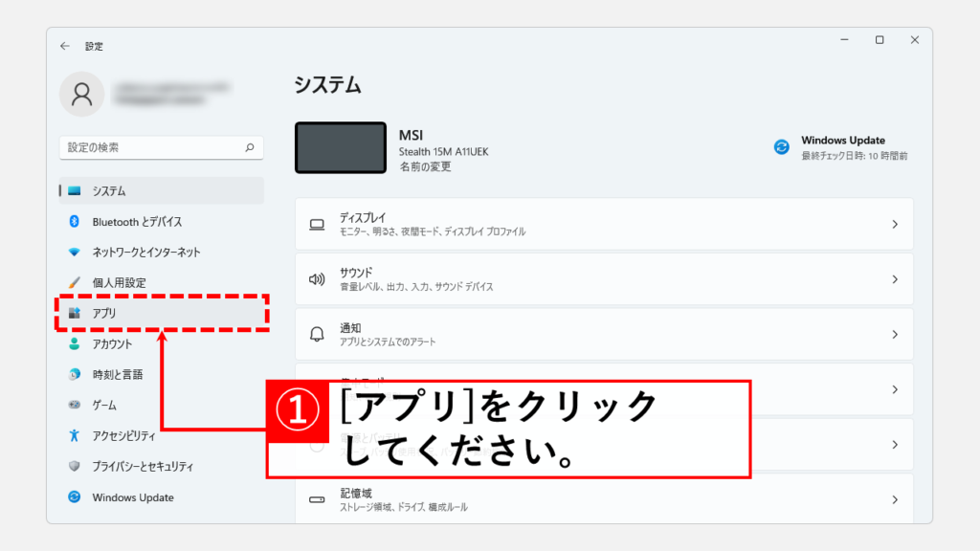Expand the 記憶域 row chevron
980x551 pixels.
895,499
